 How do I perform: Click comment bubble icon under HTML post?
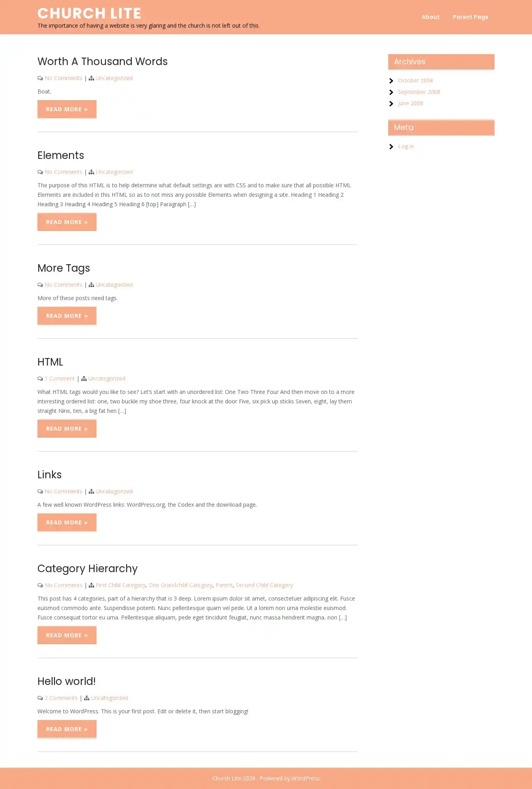pos(40,379)
